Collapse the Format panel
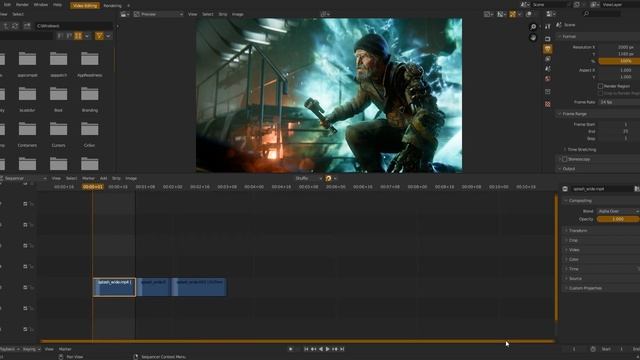 (x=598, y=36)
